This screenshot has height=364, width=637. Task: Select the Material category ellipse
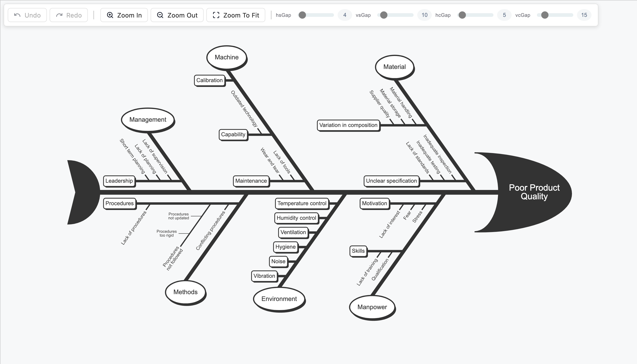394,67
